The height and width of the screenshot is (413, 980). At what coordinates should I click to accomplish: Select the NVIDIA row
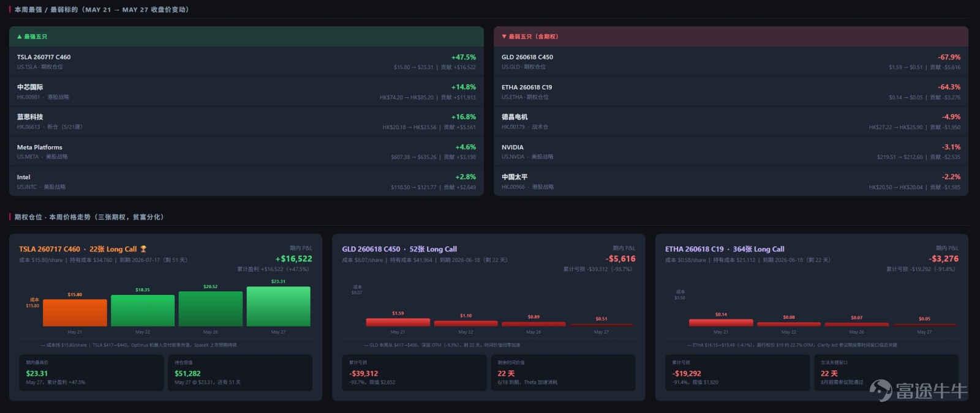(731, 151)
